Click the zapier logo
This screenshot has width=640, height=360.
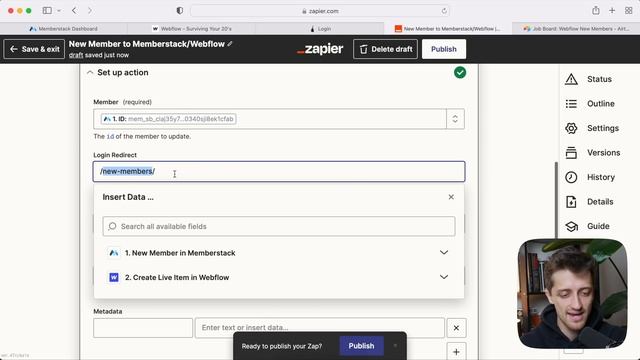pyautogui.click(x=320, y=49)
